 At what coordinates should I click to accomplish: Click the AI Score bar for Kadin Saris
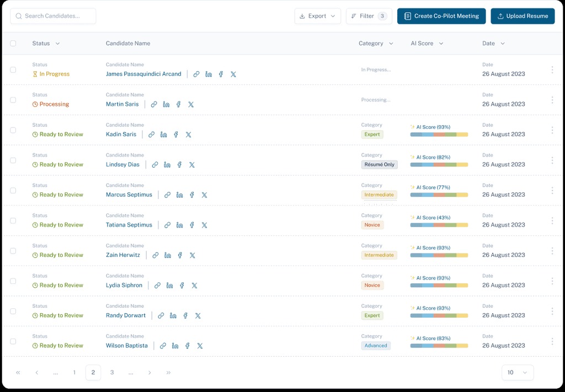(x=439, y=135)
